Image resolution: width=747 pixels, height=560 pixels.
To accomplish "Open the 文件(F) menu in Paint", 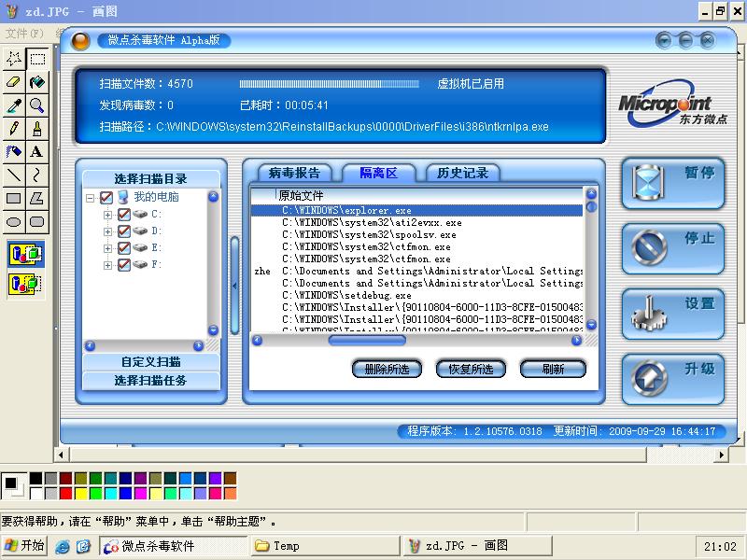I will tap(24, 34).
